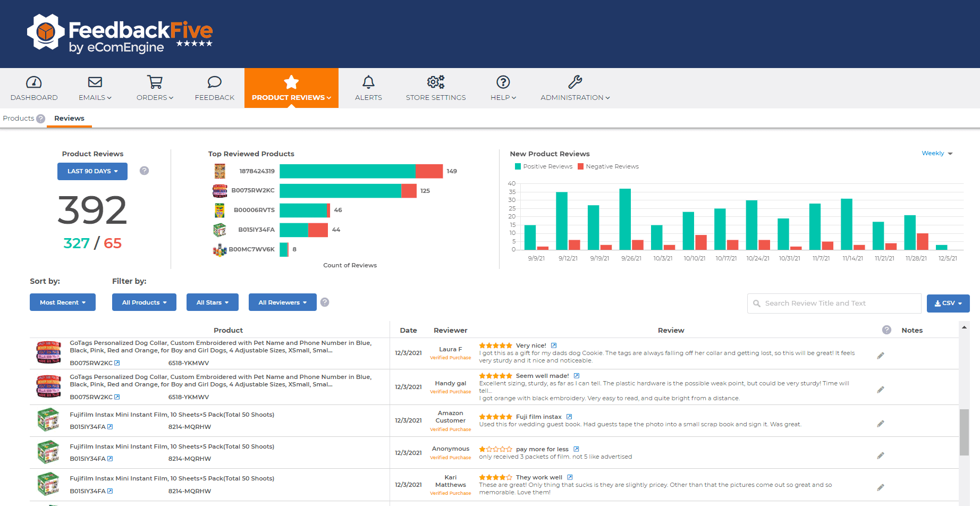980x506 pixels.
Task: Click the review table vertical scrollbar
Action: [964, 432]
